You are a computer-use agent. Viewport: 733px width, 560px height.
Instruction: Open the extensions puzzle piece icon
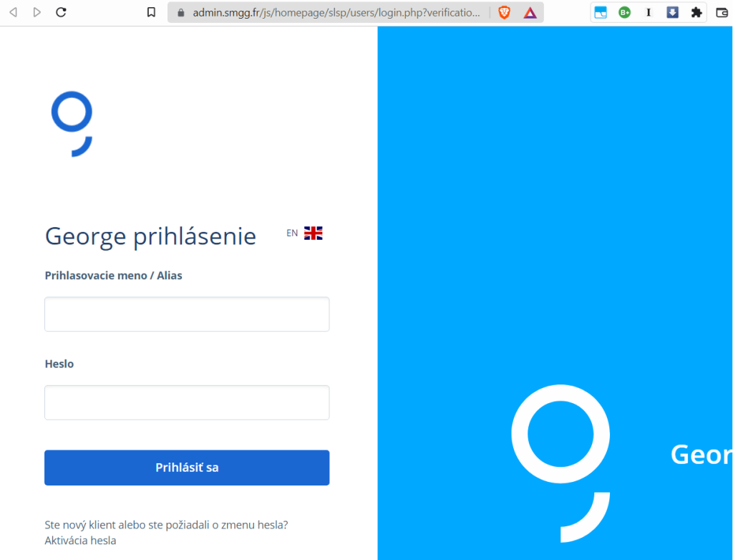click(x=696, y=13)
